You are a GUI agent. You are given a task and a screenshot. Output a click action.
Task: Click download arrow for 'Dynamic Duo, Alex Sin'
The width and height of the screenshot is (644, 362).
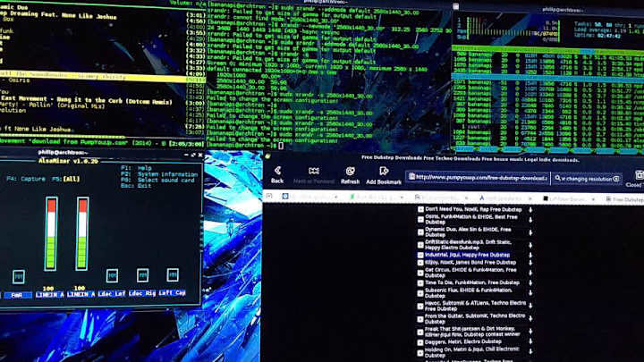(x=530, y=232)
